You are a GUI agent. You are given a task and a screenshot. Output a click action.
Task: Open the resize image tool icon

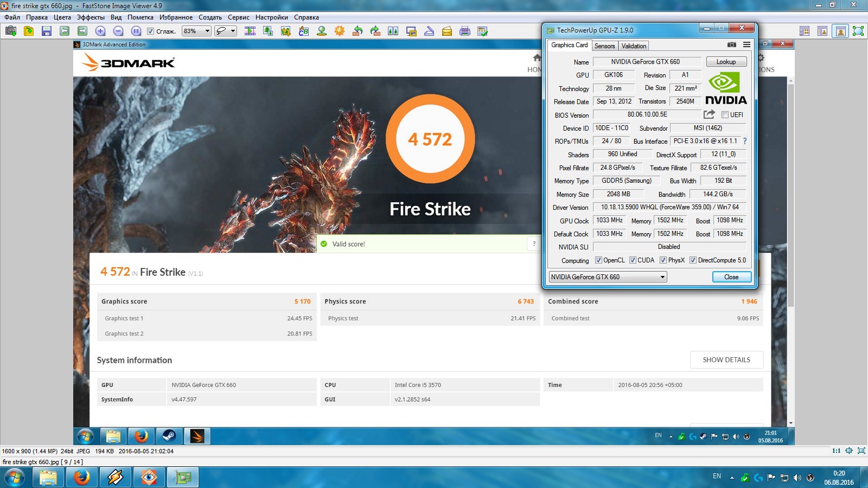[x=268, y=31]
